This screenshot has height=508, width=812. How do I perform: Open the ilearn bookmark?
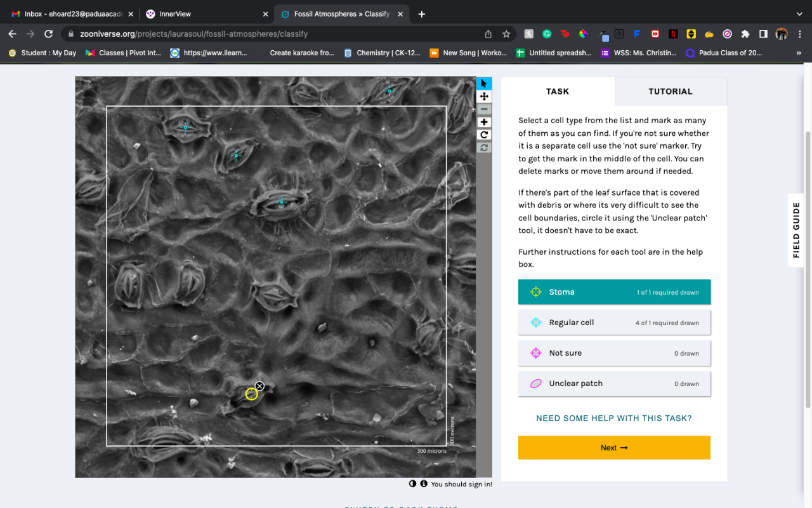click(x=209, y=53)
